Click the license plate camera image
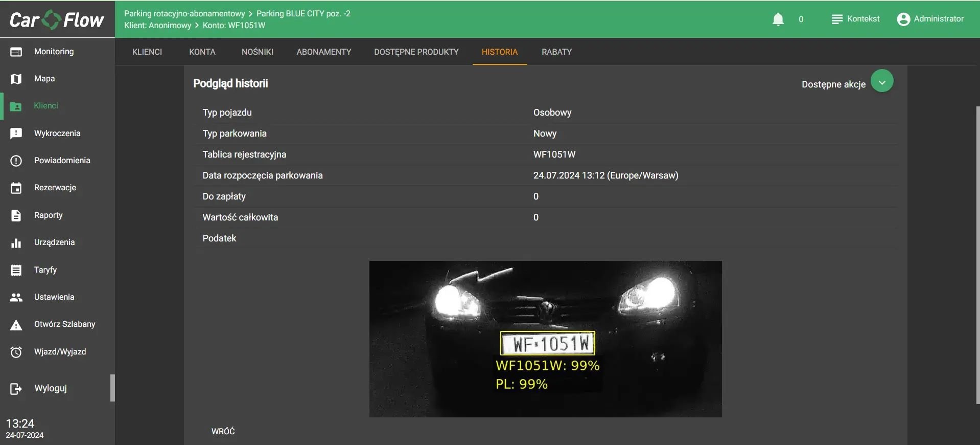980x445 pixels. 545,339
